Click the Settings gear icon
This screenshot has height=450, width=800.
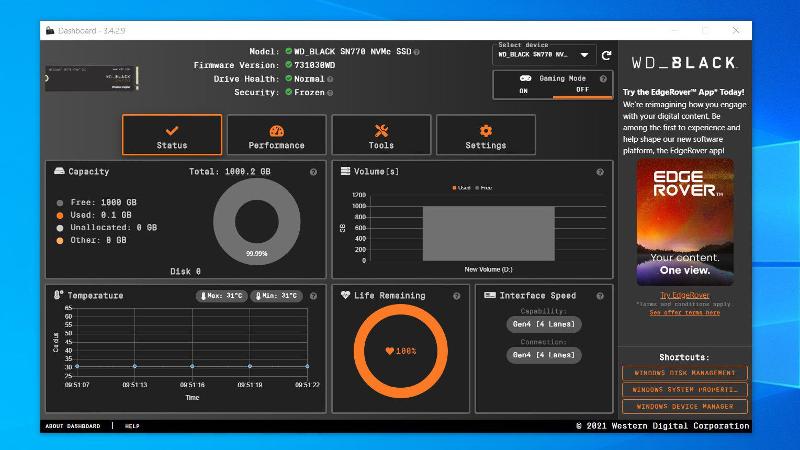486,131
